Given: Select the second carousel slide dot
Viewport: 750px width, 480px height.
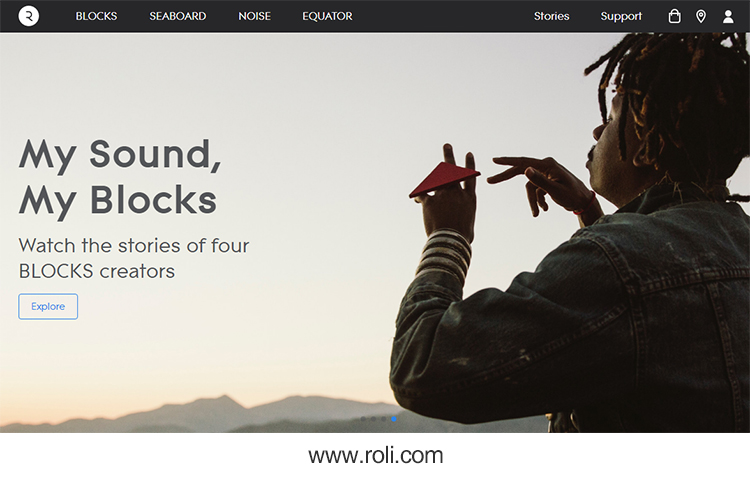Looking at the screenshot, I should coord(373,419).
